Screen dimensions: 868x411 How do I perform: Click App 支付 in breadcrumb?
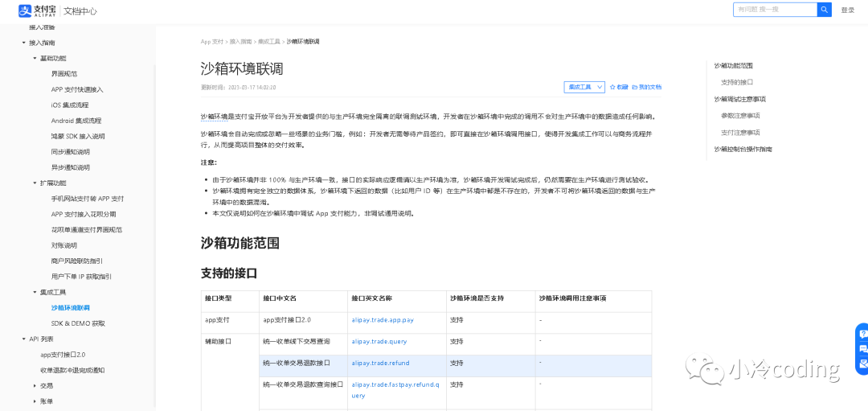[x=212, y=42]
